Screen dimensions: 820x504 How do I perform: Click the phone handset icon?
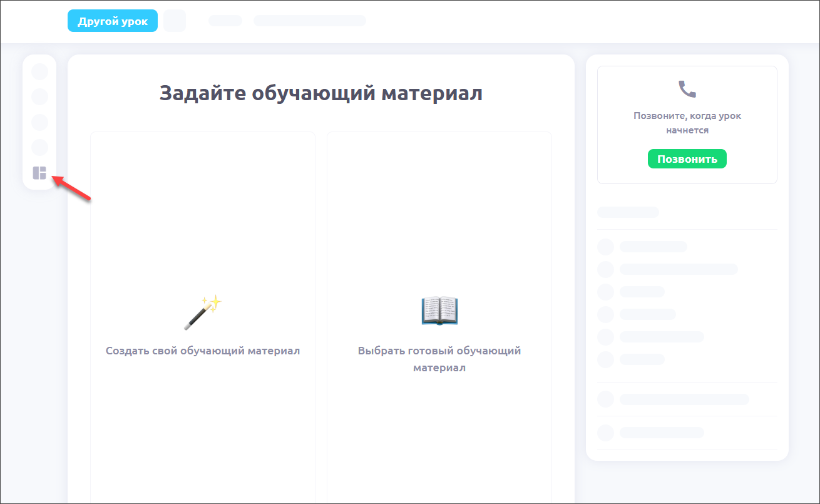(x=687, y=90)
